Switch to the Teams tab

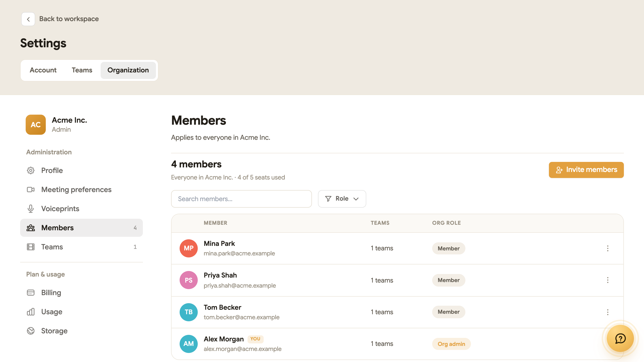click(x=82, y=70)
